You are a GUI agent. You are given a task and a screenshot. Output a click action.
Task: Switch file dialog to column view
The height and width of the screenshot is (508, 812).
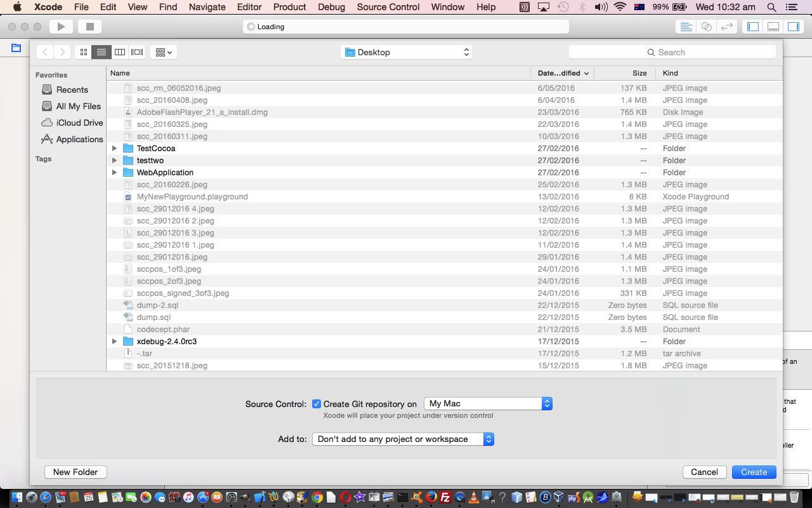click(119, 52)
